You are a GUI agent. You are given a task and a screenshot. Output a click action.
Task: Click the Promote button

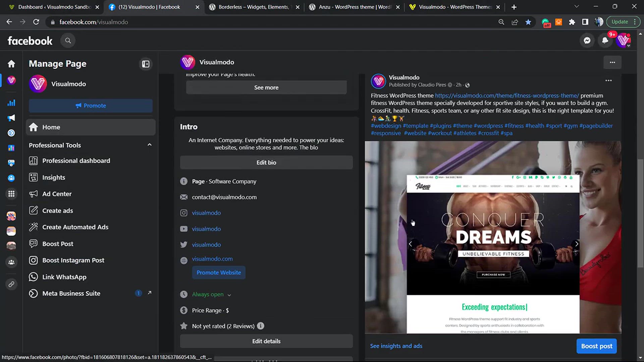[91, 106]
